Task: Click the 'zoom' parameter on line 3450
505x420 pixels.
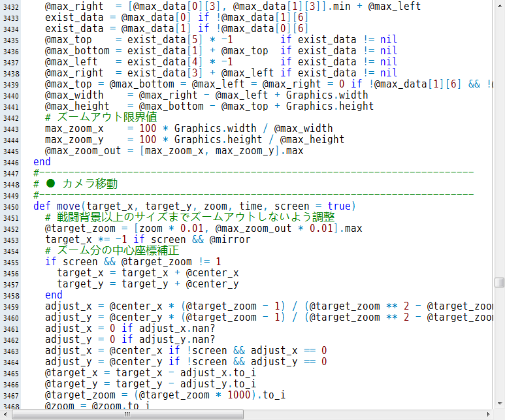Action: (x=216, y=206)
